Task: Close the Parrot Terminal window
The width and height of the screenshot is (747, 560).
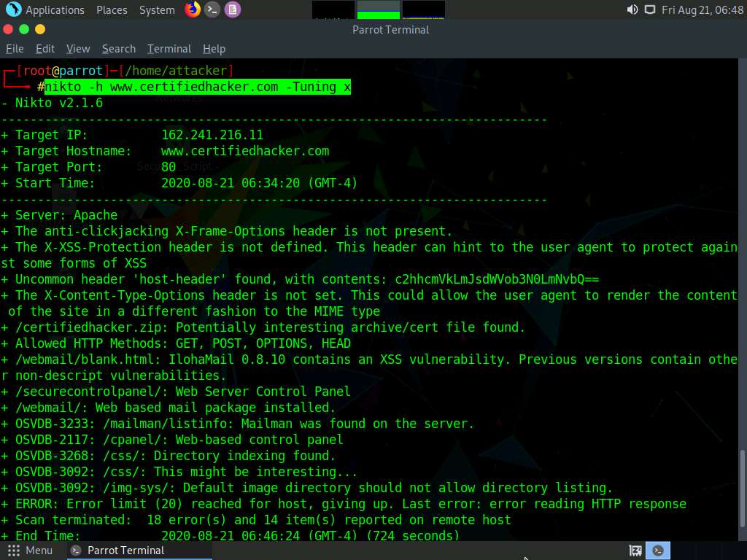Action: tap(8, 29)
